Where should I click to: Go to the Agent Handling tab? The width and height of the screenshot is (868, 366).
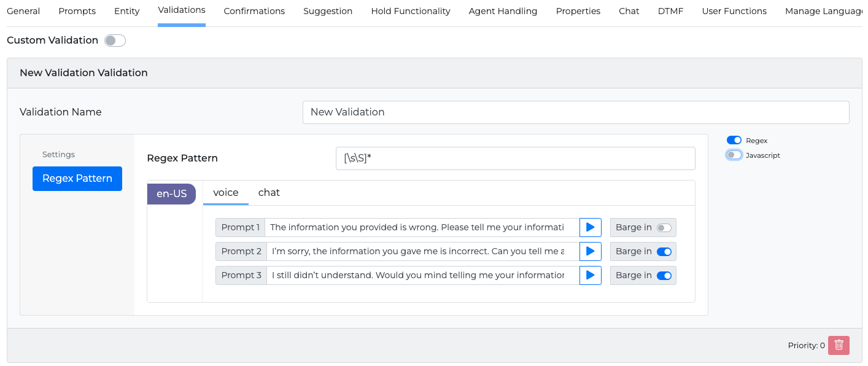coord(503,11)
